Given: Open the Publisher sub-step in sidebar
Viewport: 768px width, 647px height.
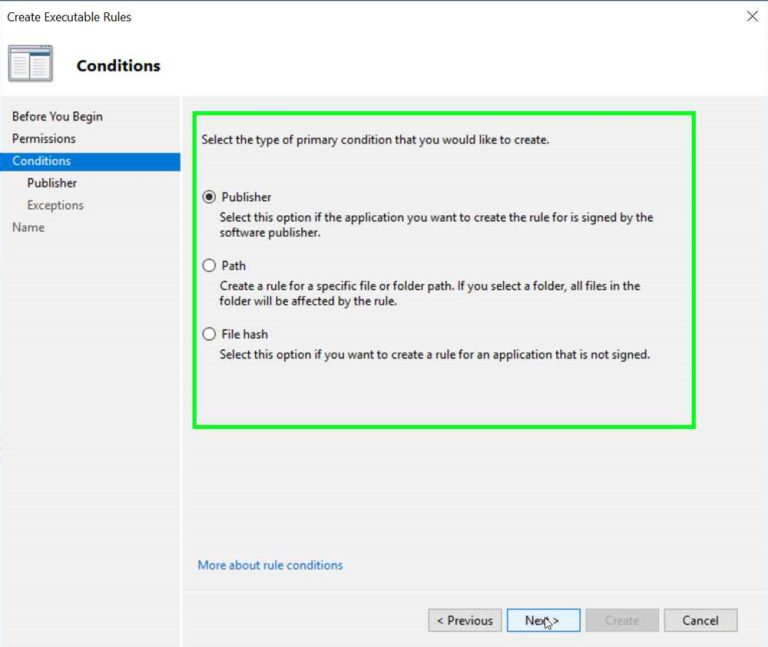Looking at the screenshot, I should pos(52,183).
